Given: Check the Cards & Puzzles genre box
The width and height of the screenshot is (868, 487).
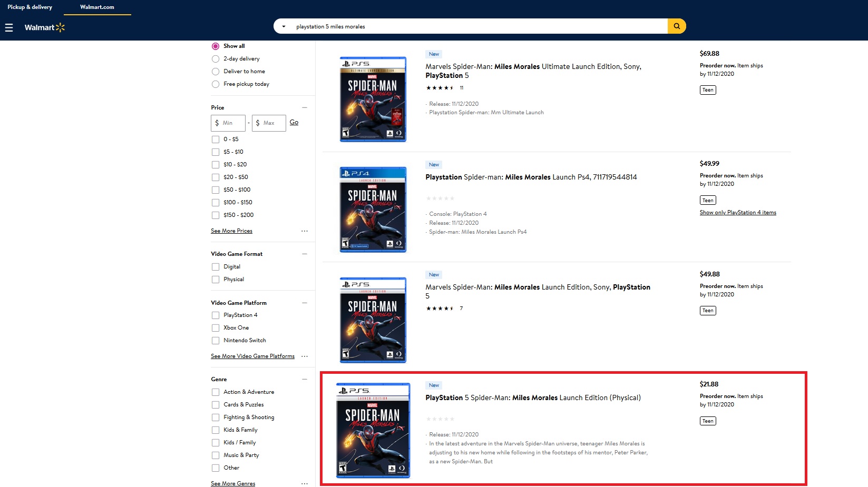Looking at the screenshot, I should click(216, 405).
